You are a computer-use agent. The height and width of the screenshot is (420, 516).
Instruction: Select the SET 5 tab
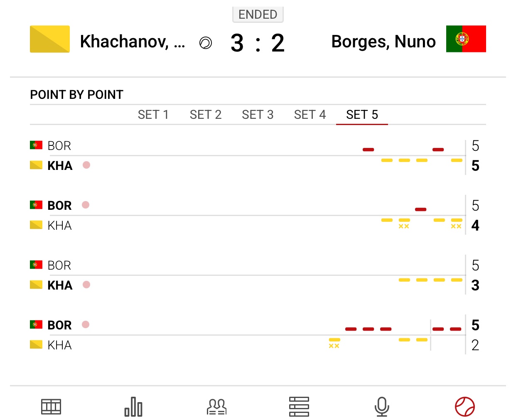click(362, 115)
